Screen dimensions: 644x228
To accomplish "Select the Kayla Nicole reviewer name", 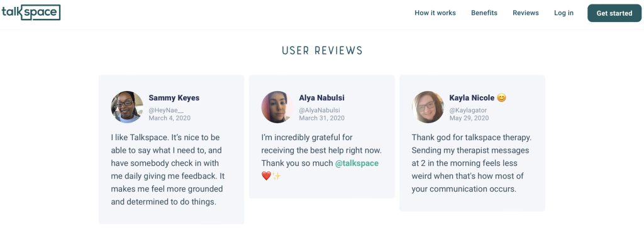I will [x=472, y=98].
